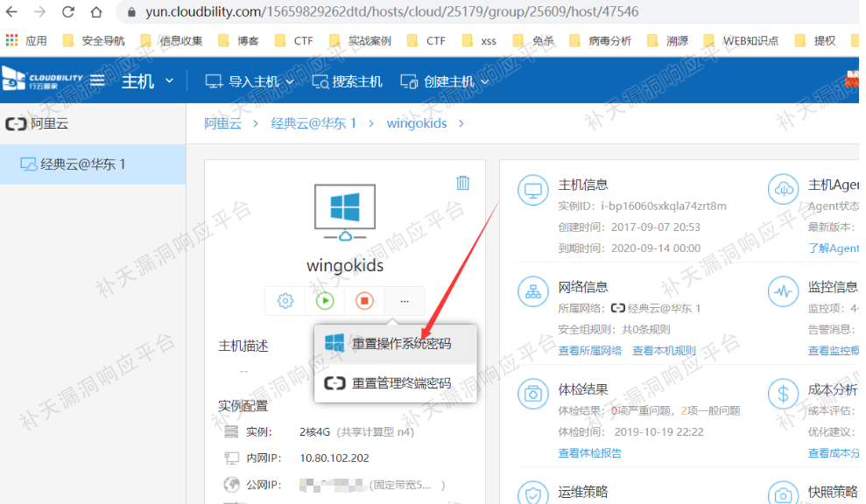Go to browser home page icon
The height and width of the screenshot is (504, 866).
[x=96, y=11]
